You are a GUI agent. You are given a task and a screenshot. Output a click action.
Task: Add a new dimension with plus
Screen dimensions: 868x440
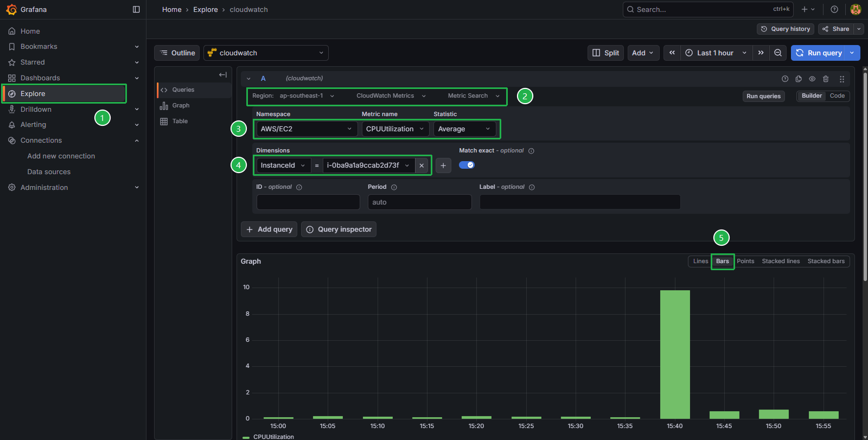point(443,165)
